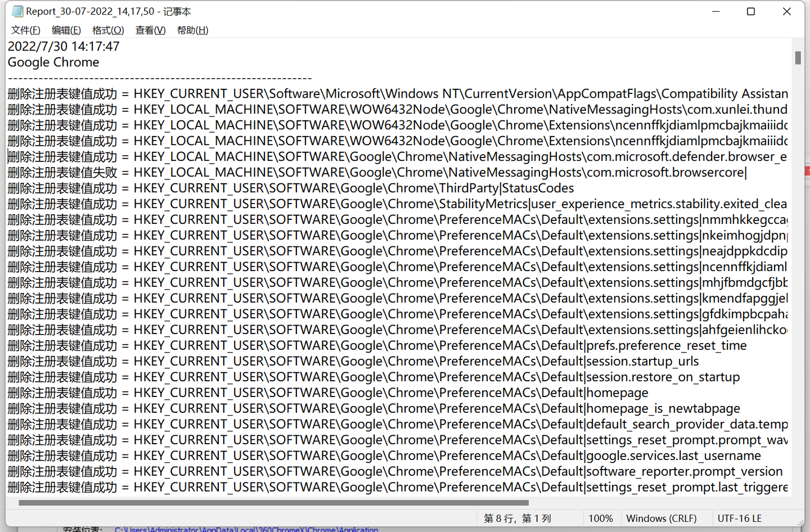Click the 100% zoom status entry

(601, 519)
